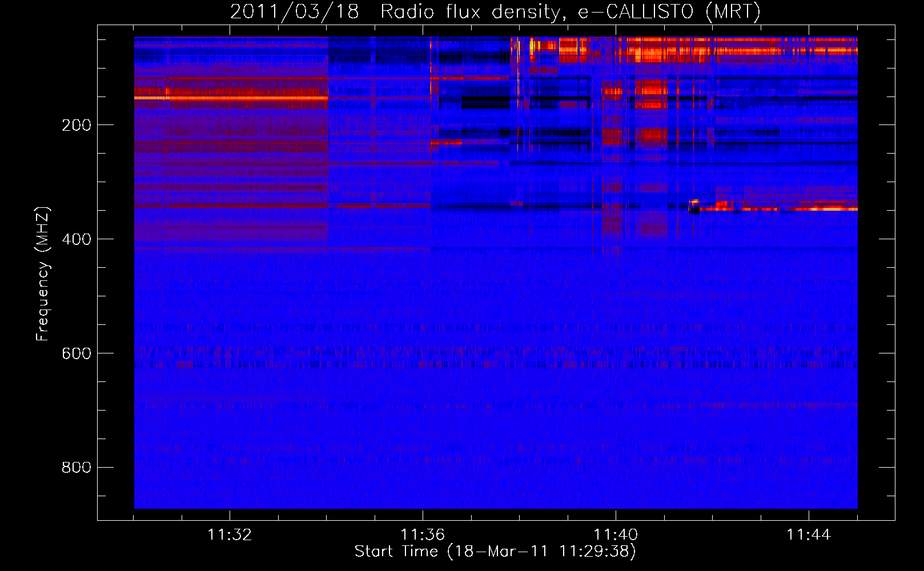Screen dimensions: 924x571
Task: Click the 'Frequency (MHZ)' axis label
Action: tap(43, 274)
